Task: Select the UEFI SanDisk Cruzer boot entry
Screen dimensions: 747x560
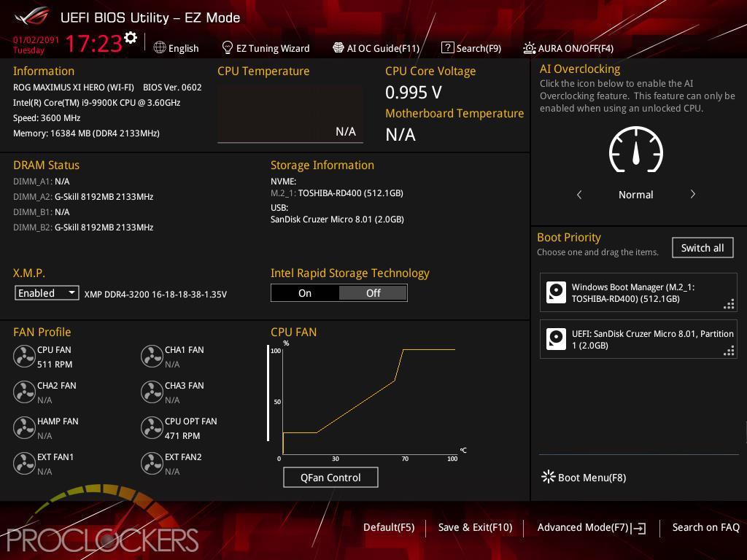Action: [x=638, y=339]
